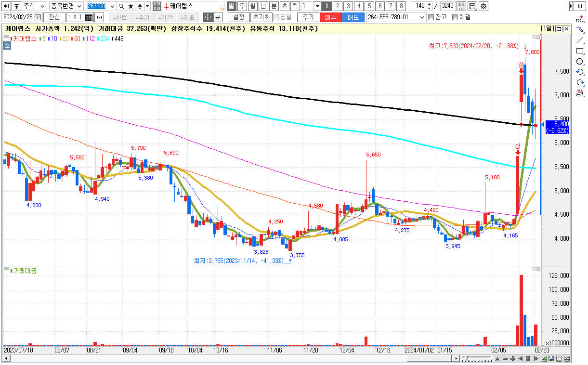Click the redo arrow in the tool sidebar
The width and height of the screenshot is (588, 365).
(x=580, y=83)
